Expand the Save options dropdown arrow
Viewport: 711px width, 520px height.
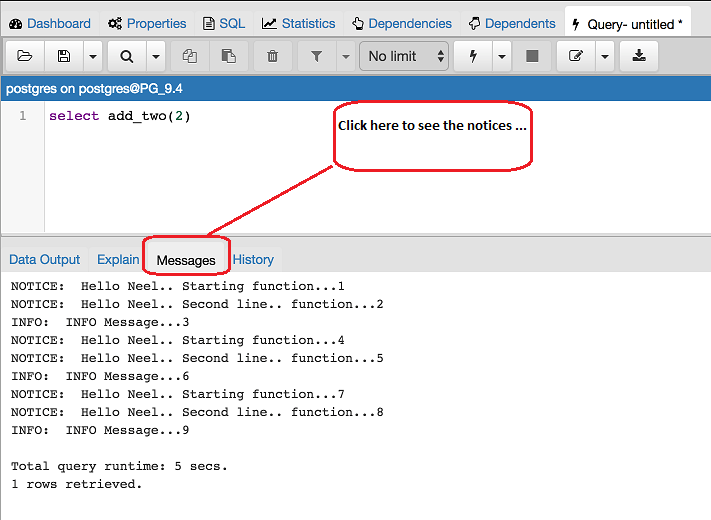coord(92,56)
